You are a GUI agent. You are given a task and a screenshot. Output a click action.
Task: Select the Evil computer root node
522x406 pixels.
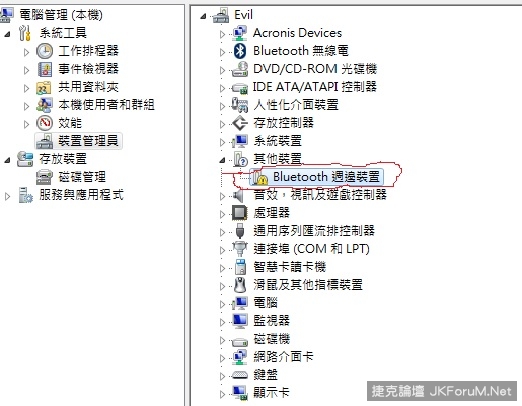[233, 15]
